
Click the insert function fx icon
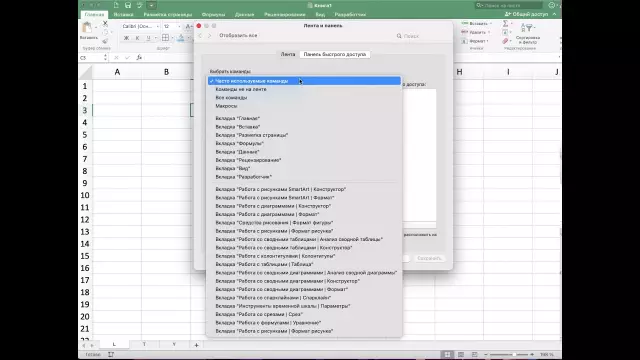click(x=139, y=58)
